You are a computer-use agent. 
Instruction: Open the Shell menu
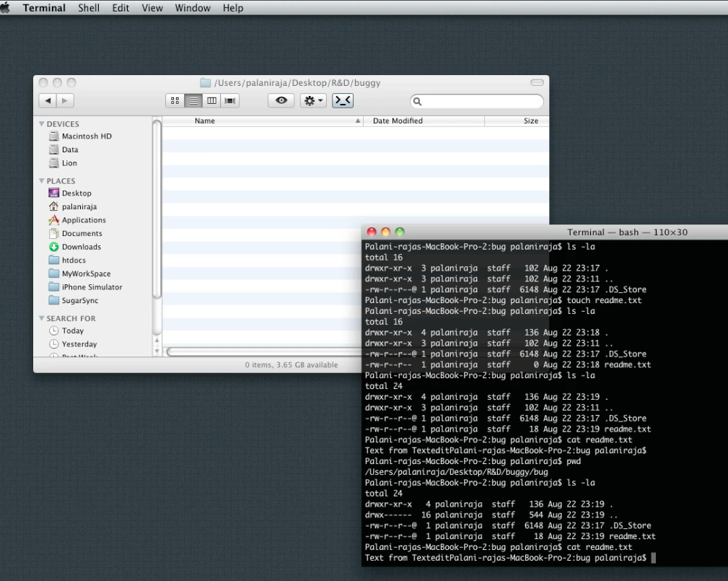(x=89, y=8)
